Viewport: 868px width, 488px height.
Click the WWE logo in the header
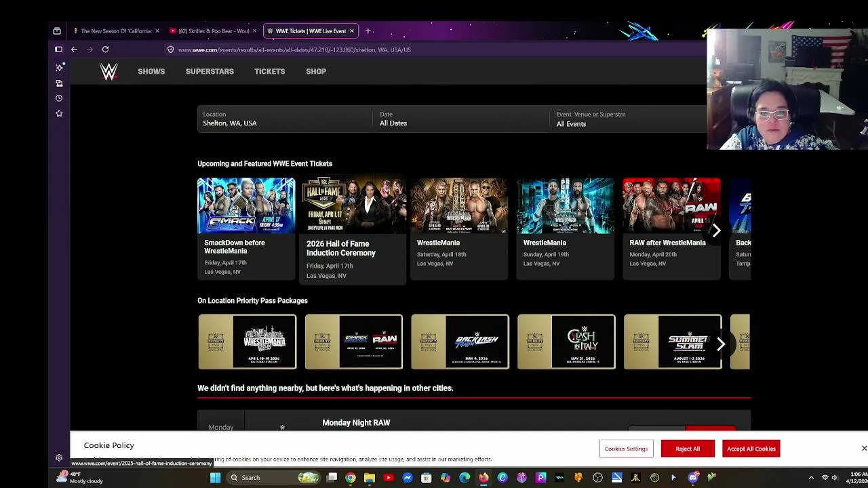pyautogui.click(x=108, y=71)
